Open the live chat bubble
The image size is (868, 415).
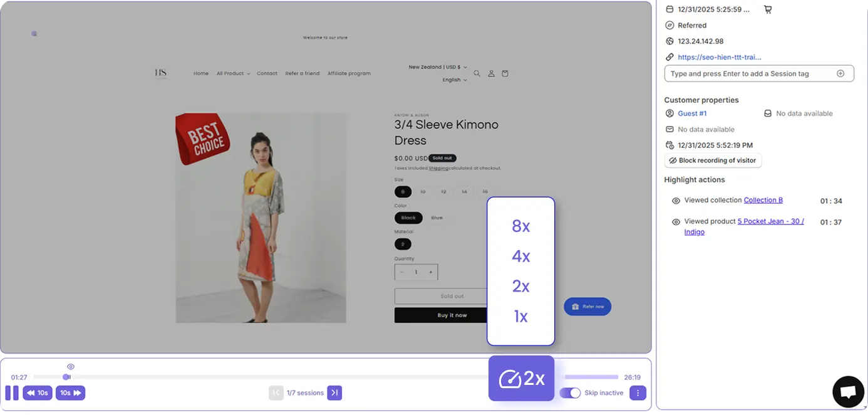(x=848, y=392)
